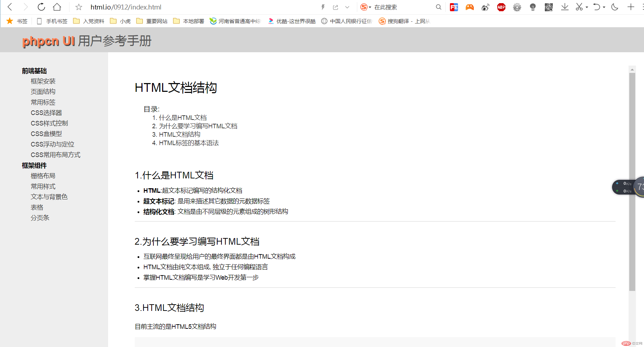Click 框架组件 section heading
This screenshot has width=644, height=347.
click(x=34, y=165)
